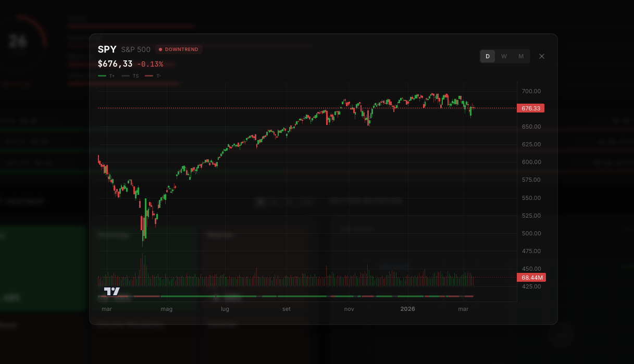Click the 575.00 price axis label

click(531, 180)
